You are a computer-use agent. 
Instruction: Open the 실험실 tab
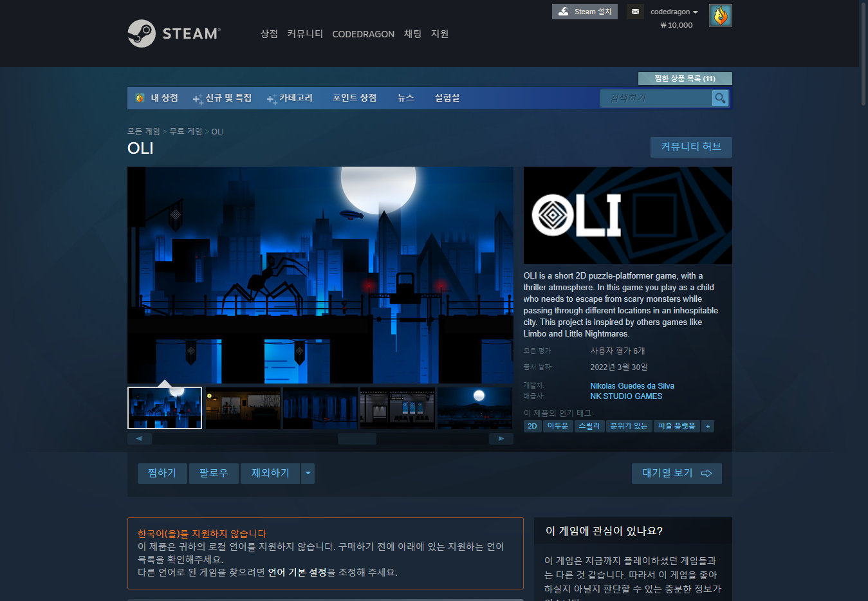point(447,98)
